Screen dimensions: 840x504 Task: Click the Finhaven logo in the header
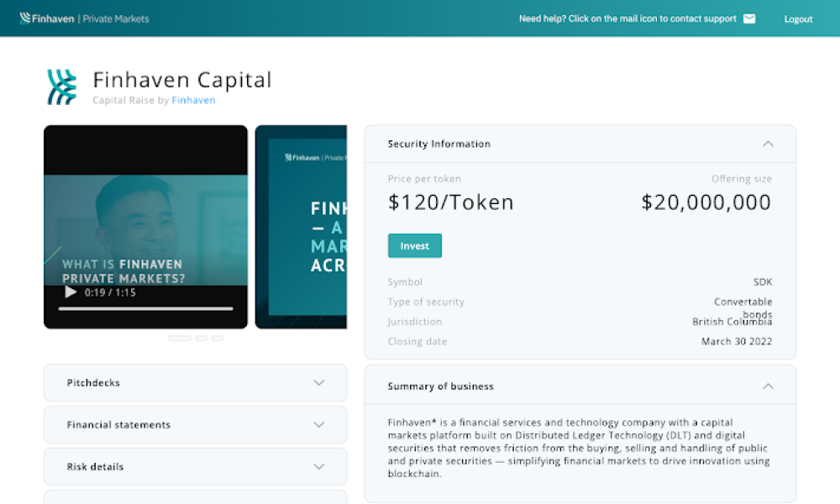point(46,18)
